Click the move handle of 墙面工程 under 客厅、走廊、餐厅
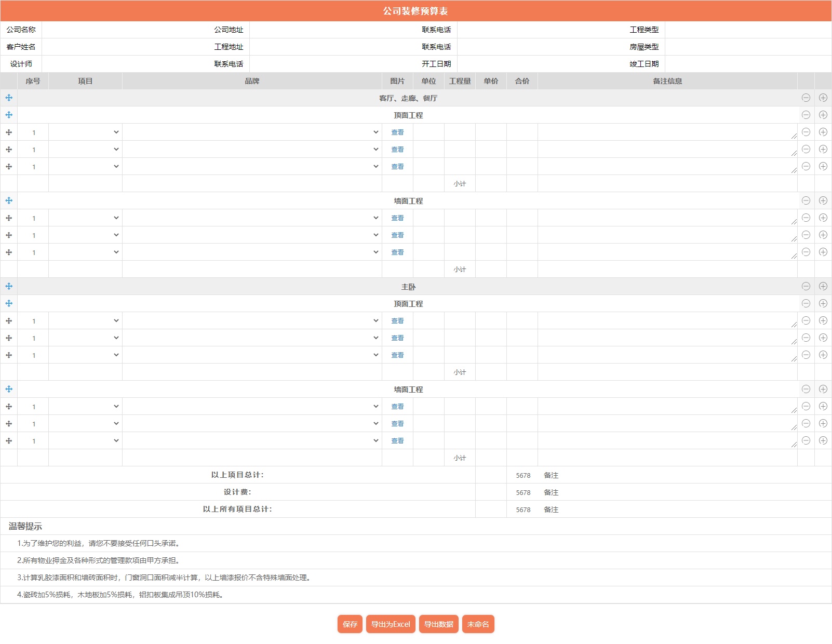Viewport: 832px width, 644px height. pyautogui.click(x=9, y=200)
